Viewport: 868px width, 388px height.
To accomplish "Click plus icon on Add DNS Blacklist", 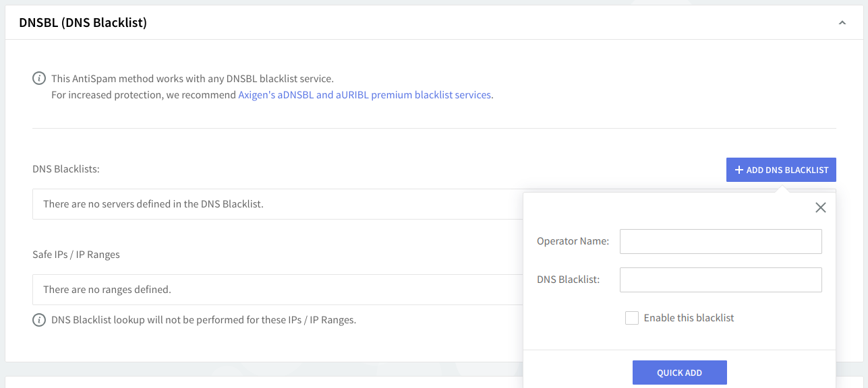I will 739,170.
